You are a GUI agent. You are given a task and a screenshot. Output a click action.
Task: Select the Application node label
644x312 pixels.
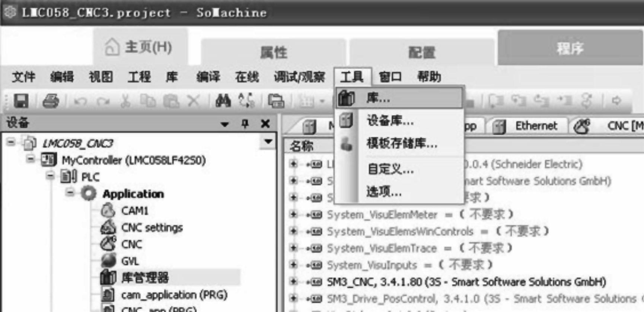[133, 194]
